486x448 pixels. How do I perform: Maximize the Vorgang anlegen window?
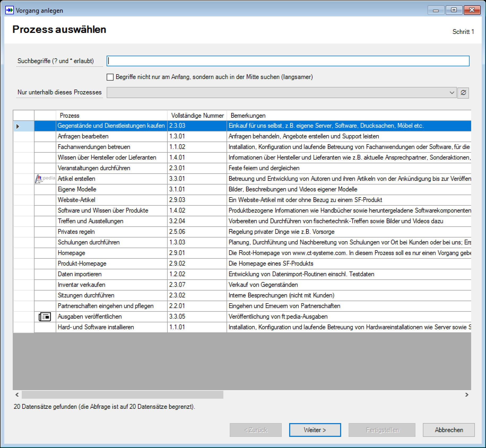(454, 10)
